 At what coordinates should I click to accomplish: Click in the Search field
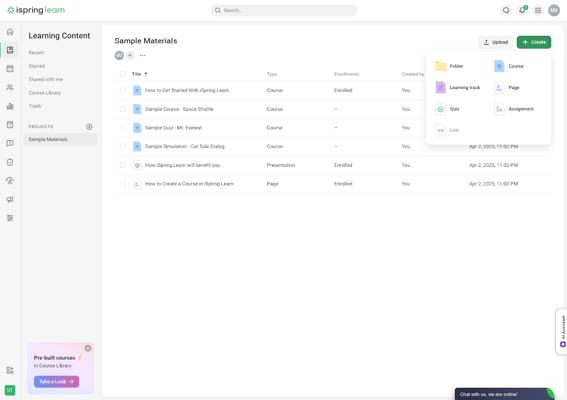pos(284,10)
